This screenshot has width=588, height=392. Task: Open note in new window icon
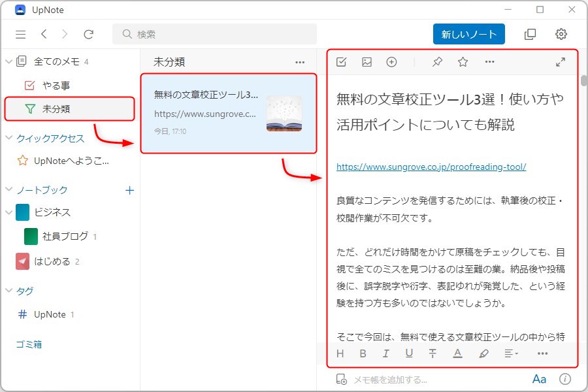[530, 34]
